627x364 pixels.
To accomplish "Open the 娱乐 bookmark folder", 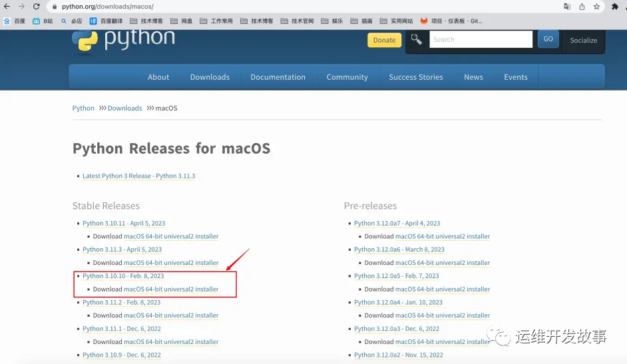I will (x=332, y=21).
